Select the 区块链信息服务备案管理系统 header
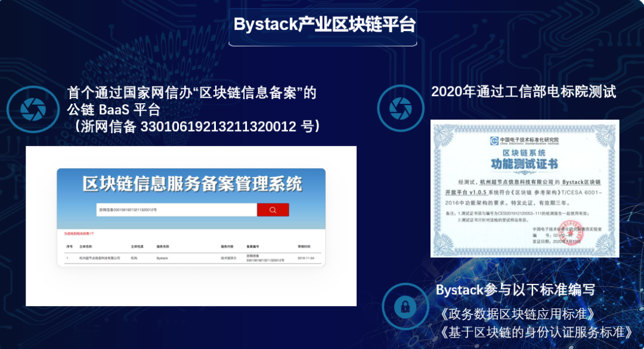Image resolution: width=644 pixels, height=349 pixels. tap(191, 184)
